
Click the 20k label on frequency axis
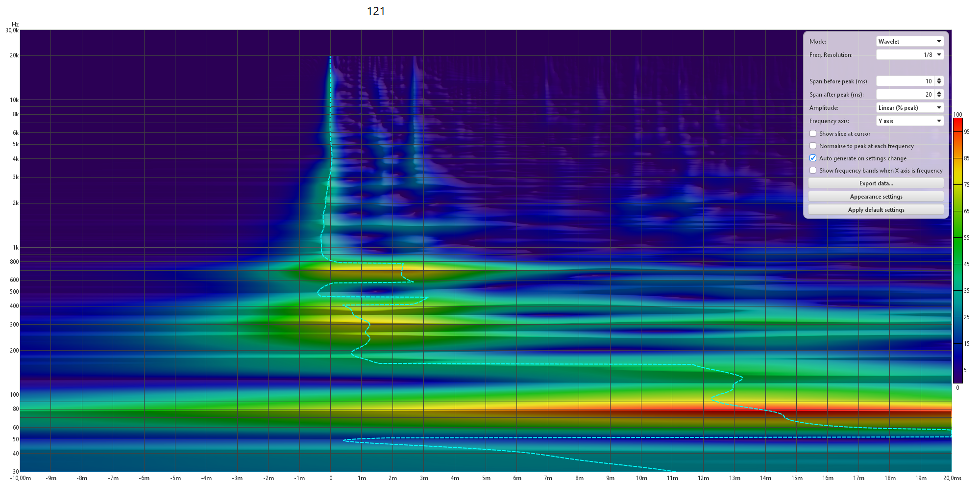click(14, 55)
